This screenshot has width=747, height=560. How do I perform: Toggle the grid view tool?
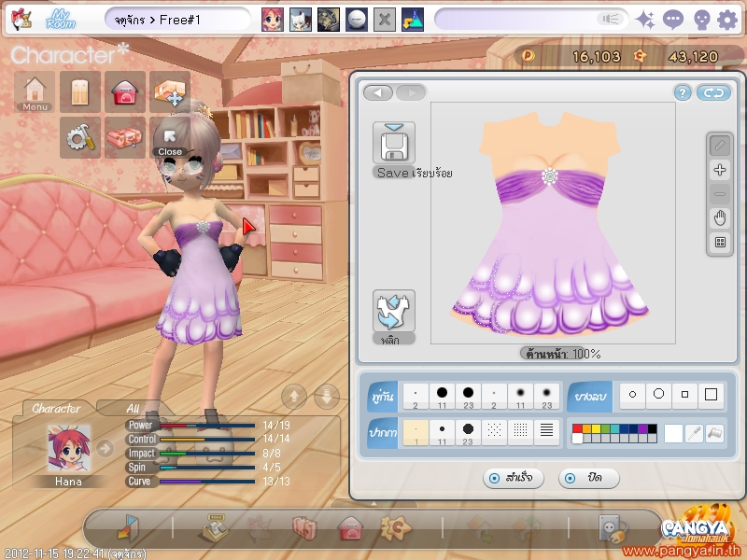720,243
